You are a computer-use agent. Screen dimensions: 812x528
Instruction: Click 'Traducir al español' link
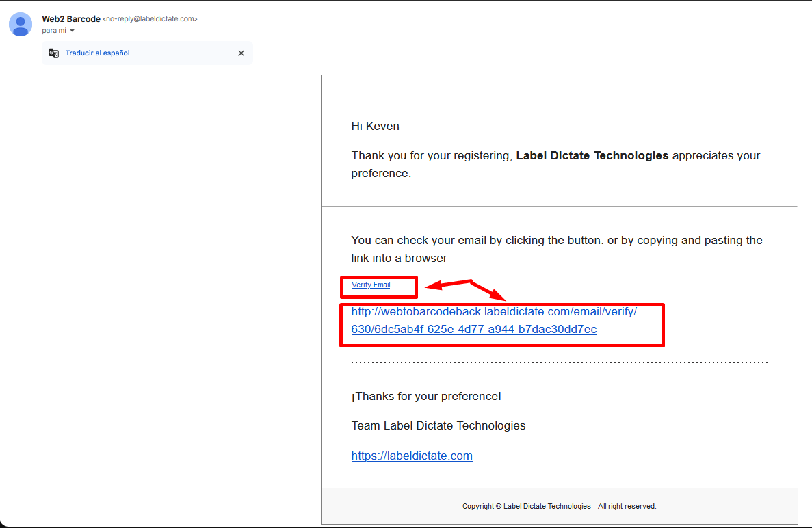click(97, 53)
